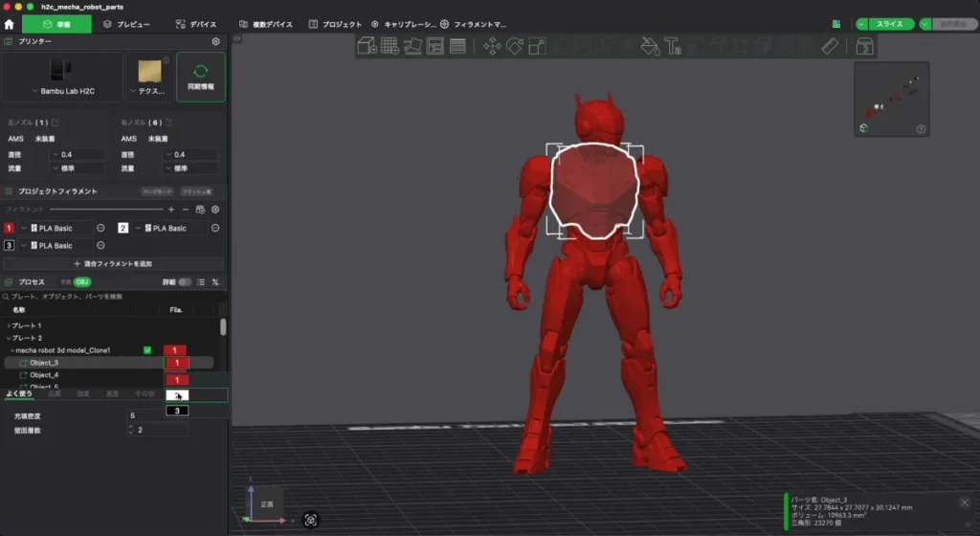Select the Measure ruler tool
This screenshot has width=980, height=536.
pyautogui.click(x=830, y=46)
